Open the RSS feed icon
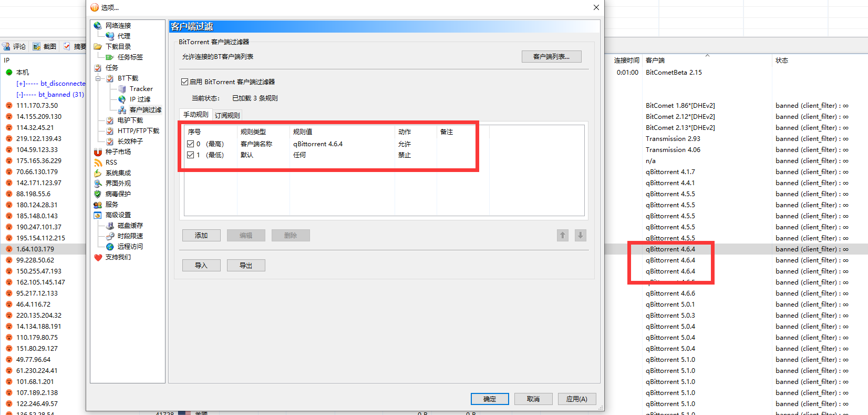Viewport: 868px width, 415px height. (98, 162)
